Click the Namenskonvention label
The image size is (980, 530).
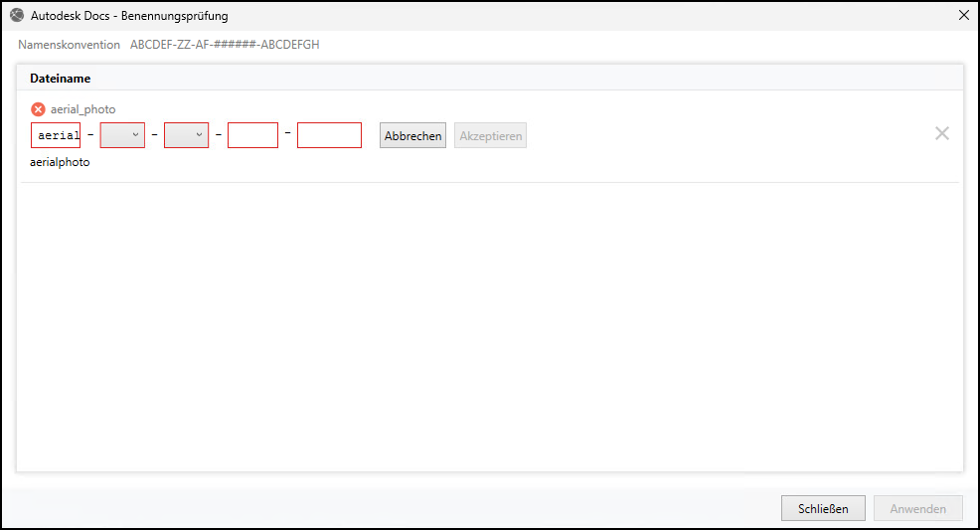point(69,45)
